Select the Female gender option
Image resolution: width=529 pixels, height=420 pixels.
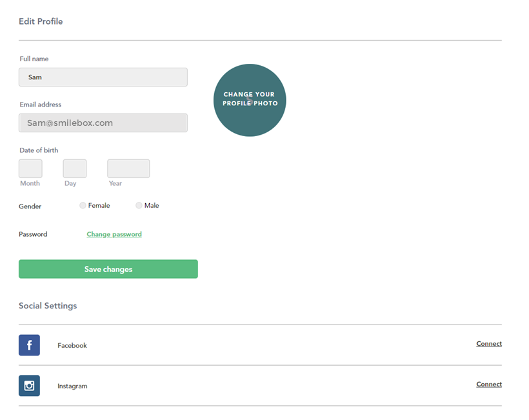click(x=83, y=205)
